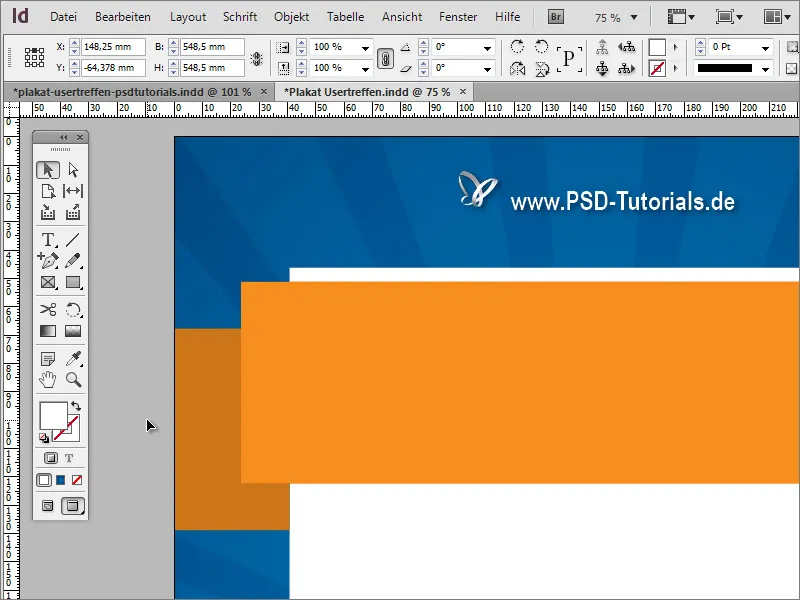This screenshot has width=800, height=600.
Task: Set formatting to affect text
Action: coord(69,458)
